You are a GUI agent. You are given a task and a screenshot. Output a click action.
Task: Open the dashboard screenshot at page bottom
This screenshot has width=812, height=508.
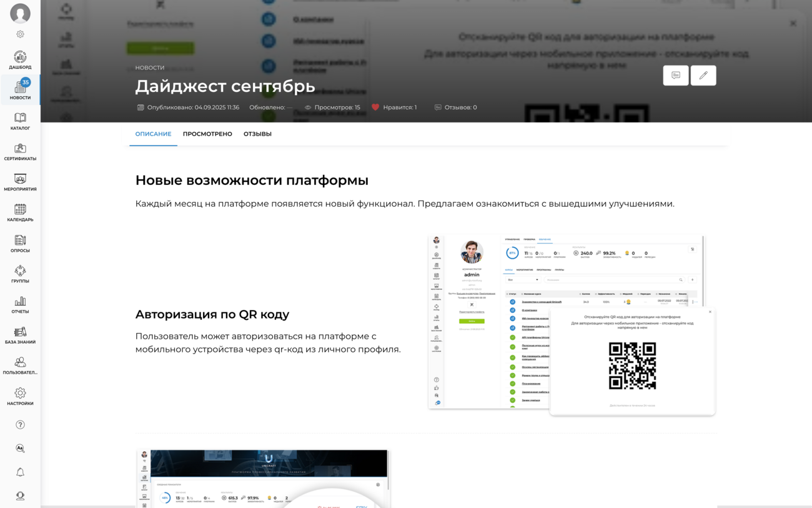(x=263, y=479)
